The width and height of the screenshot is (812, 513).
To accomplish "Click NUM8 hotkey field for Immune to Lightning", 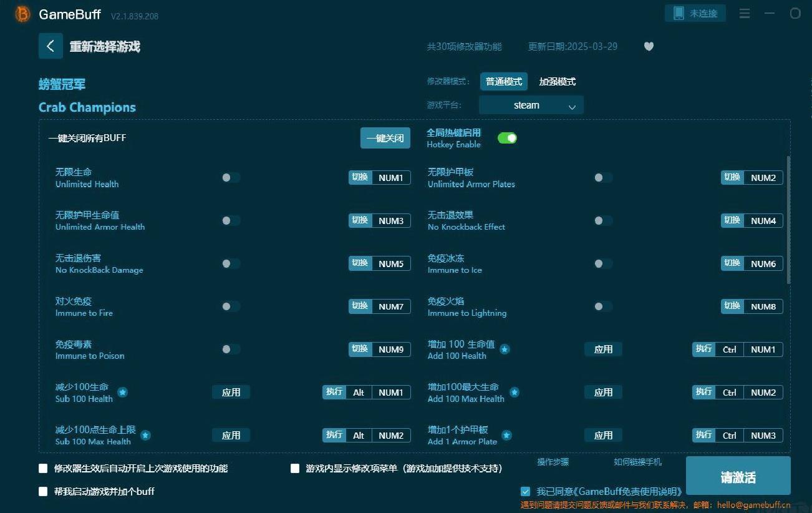I will 763,306.
